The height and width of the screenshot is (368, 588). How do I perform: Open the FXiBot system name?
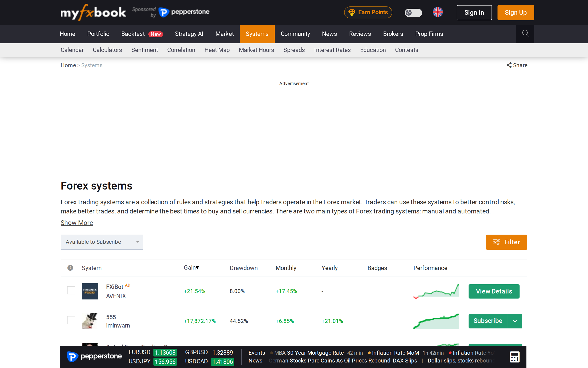[114, 287]
